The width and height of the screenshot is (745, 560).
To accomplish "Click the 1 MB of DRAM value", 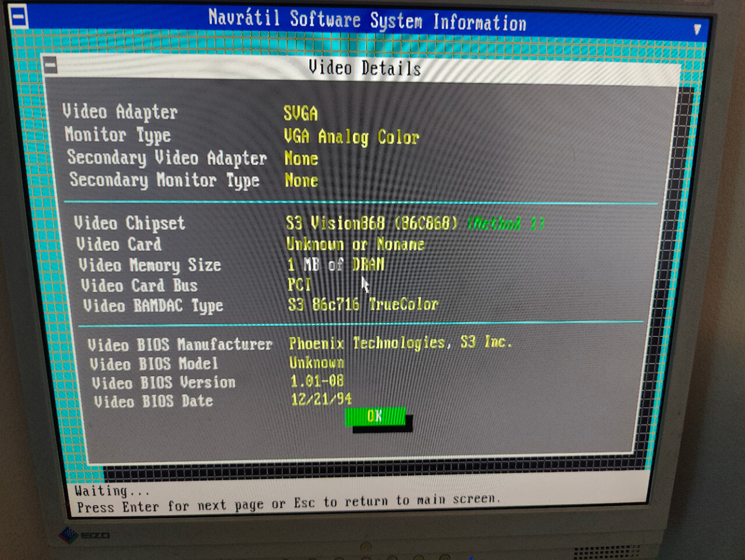I will [336, 265].
